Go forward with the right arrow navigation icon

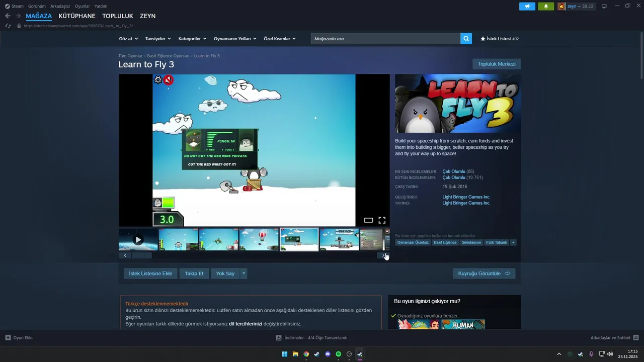[18, 16]
